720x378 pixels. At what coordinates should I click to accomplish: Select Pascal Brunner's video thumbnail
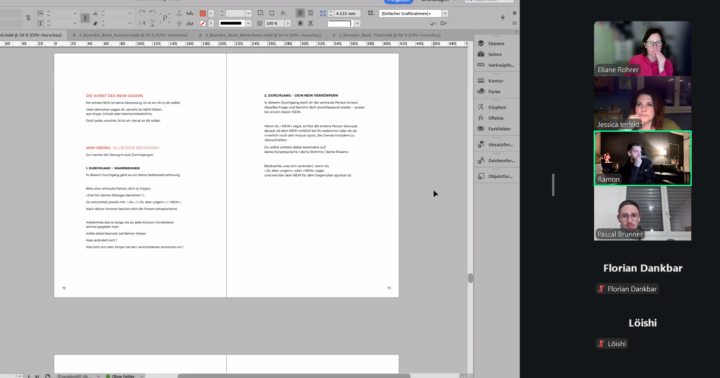[642, 213]
